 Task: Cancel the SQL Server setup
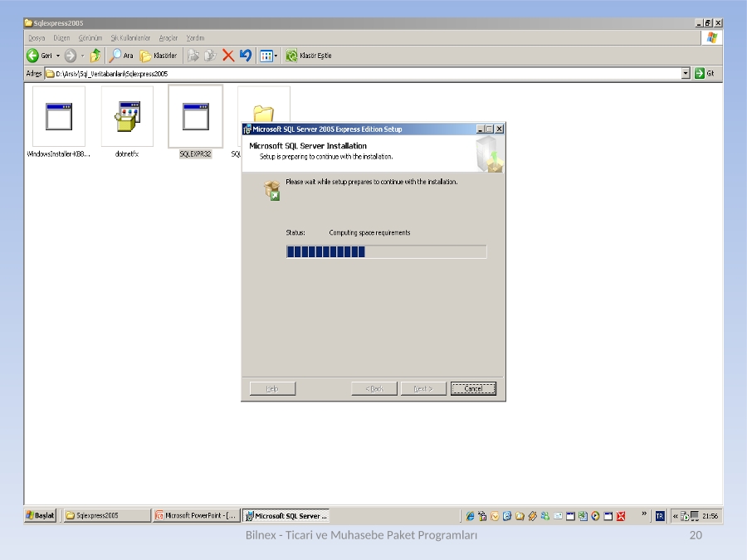474,388
